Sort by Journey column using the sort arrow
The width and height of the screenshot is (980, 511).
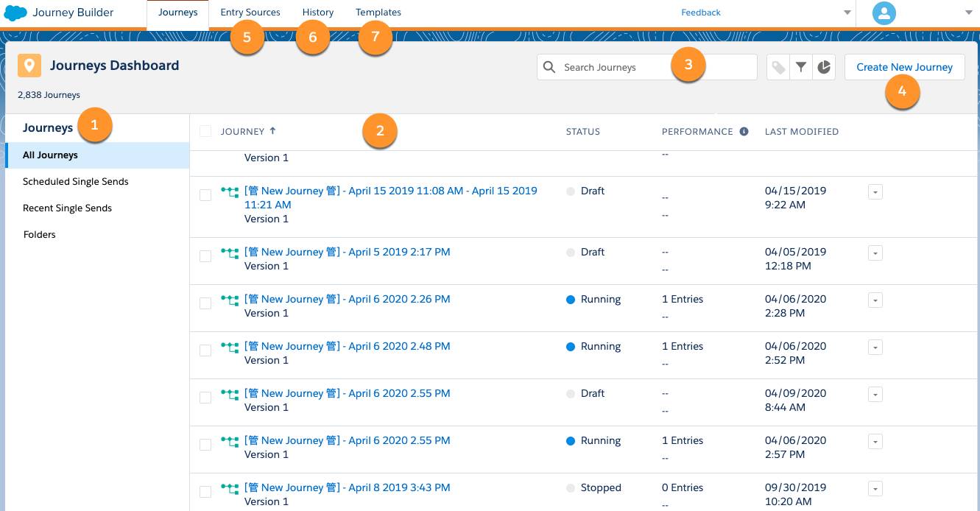[272, 130]
